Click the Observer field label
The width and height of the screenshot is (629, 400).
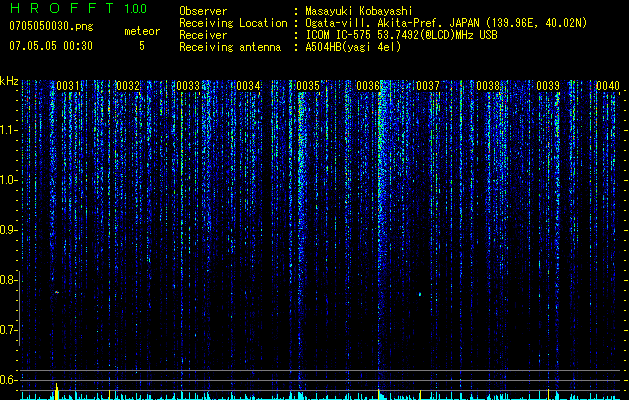203,11
